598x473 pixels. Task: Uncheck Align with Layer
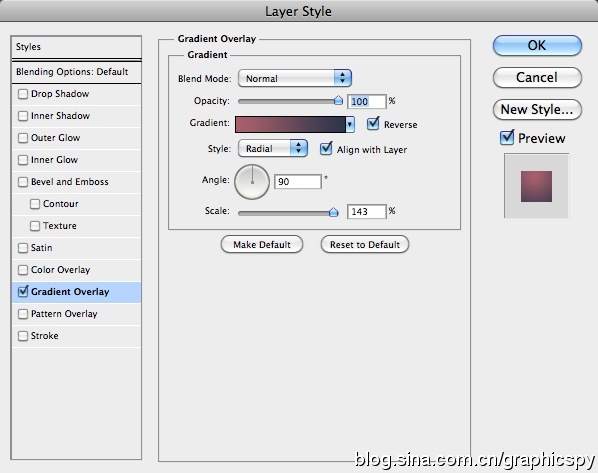[x=326, y=149]
